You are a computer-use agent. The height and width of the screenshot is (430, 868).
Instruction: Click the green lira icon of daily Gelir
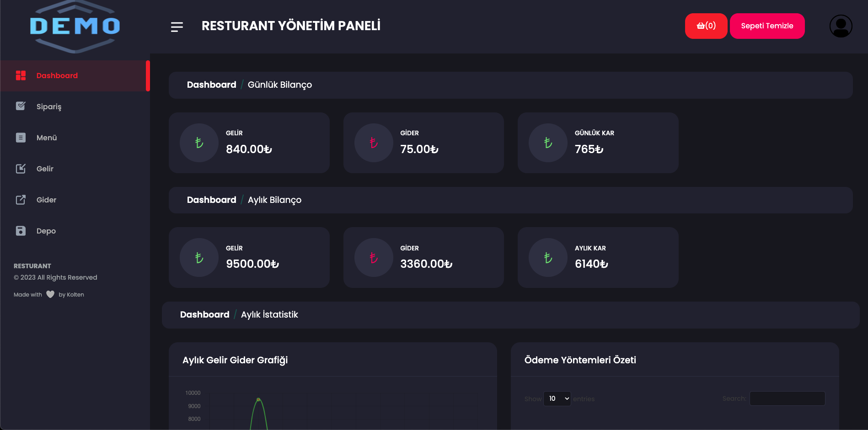point(199,143)
